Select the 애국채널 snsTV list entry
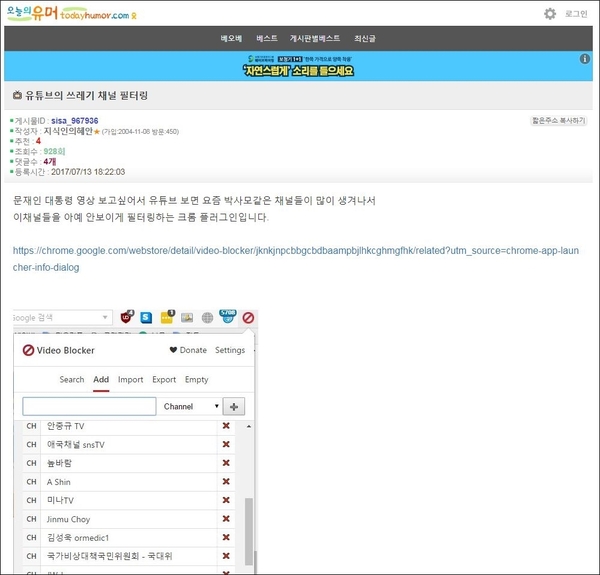Image resolution: width=600 pixels, height=575 pixels. (129, 445)
